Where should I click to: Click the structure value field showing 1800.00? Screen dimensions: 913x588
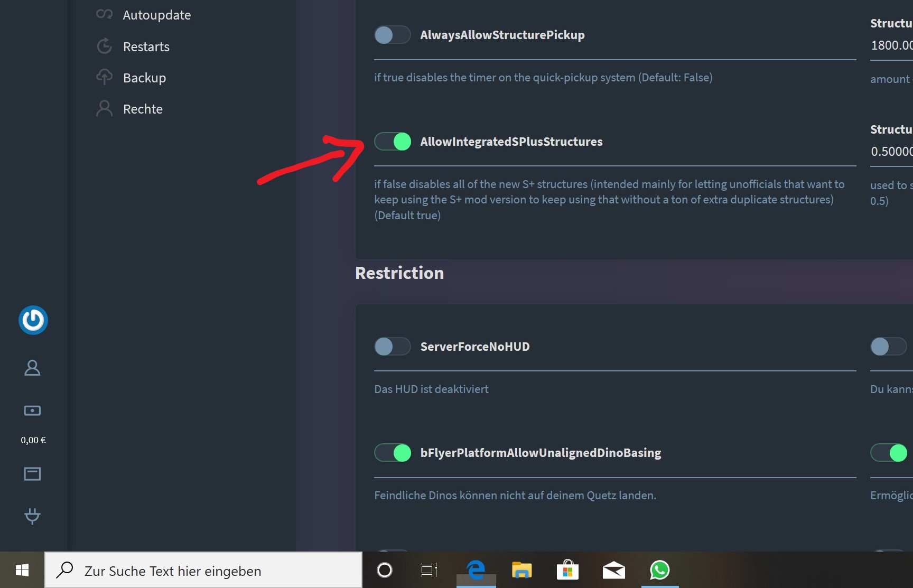pos(892,45)
